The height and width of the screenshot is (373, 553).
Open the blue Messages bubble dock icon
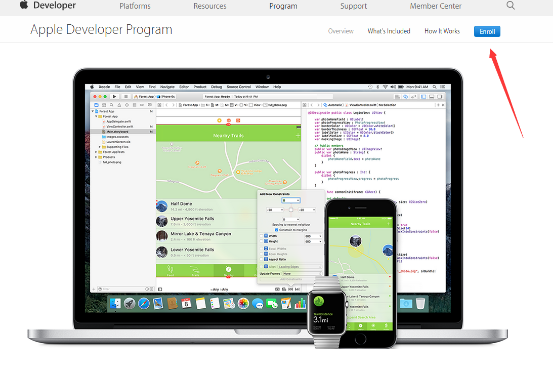[257, 304]
